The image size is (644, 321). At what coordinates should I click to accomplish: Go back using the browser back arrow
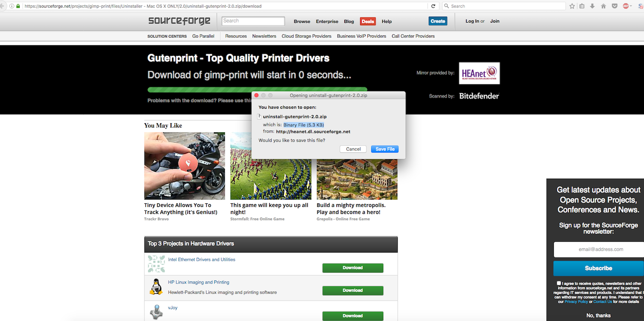pyautogui.click(x=3, y=6)
